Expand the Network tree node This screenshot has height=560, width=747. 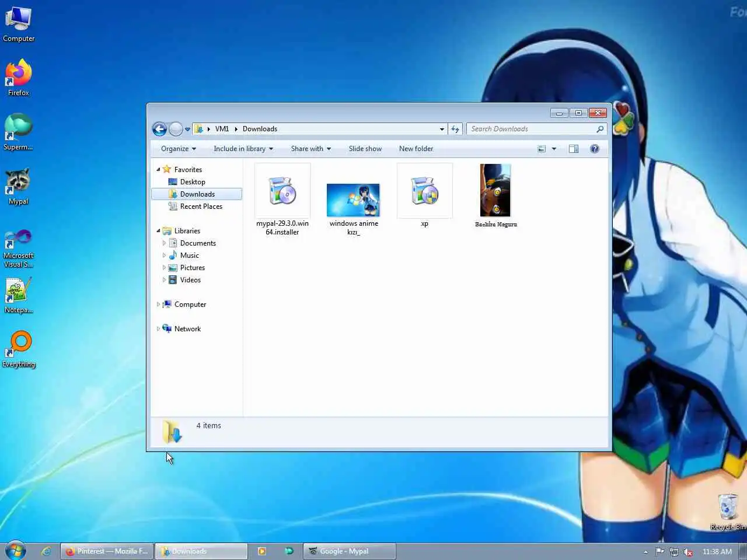[158, 329]
